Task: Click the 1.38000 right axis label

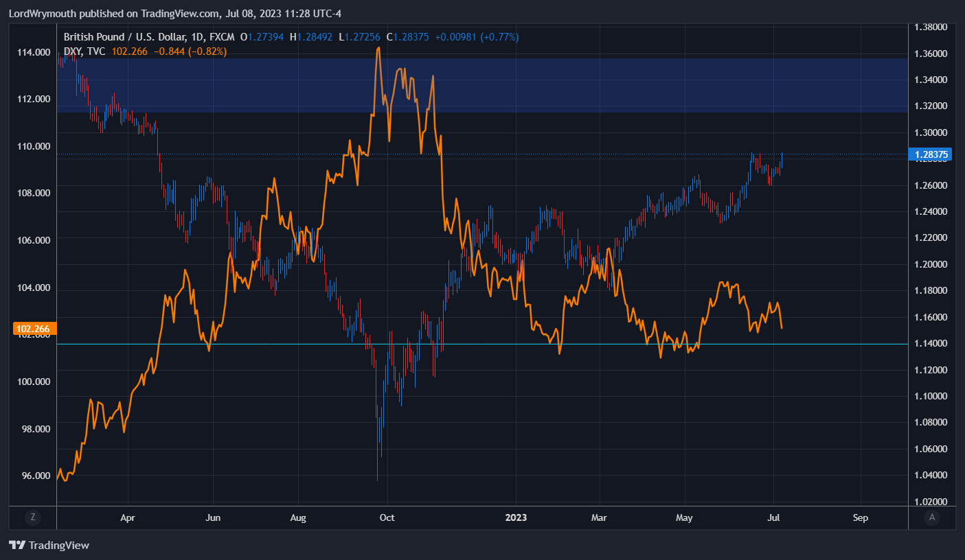Action: (931, 27)
